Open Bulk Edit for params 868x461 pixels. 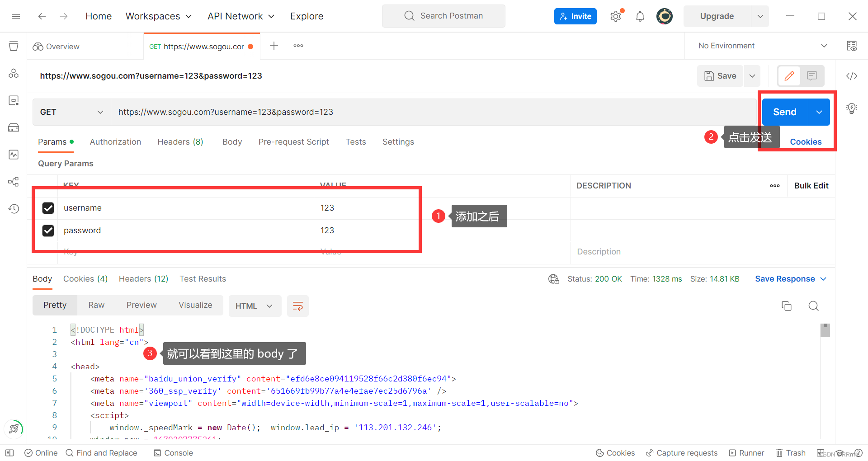(x=811, y=186)
